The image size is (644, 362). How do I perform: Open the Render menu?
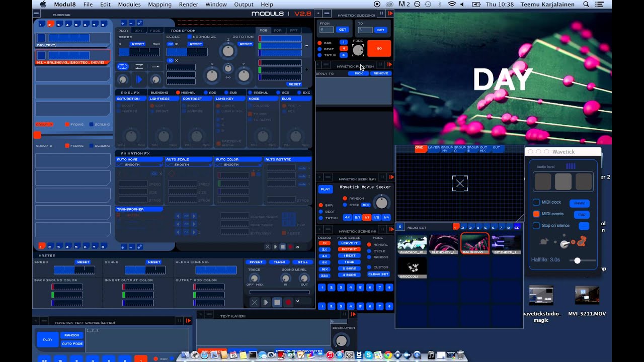pos(188,5)
